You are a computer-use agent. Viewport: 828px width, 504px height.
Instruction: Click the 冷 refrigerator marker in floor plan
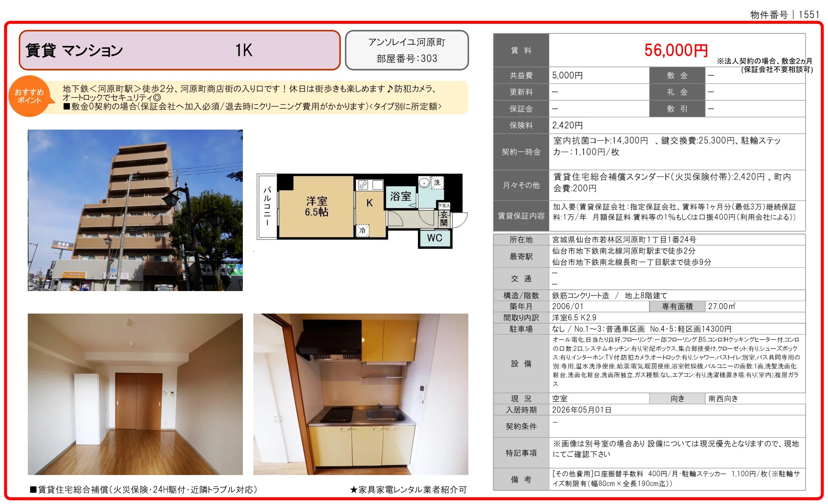[362, 230]
